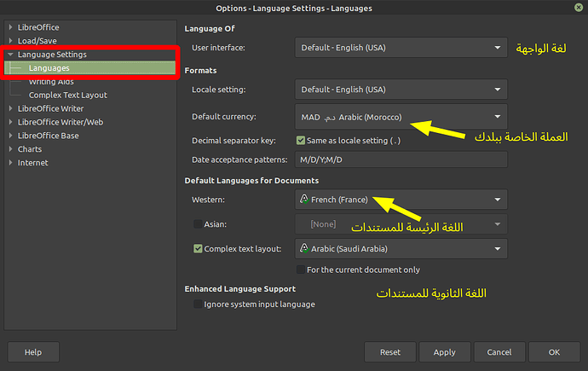The image size is (588, 371).
Task: Open the Help button
Action: (33, 351)
